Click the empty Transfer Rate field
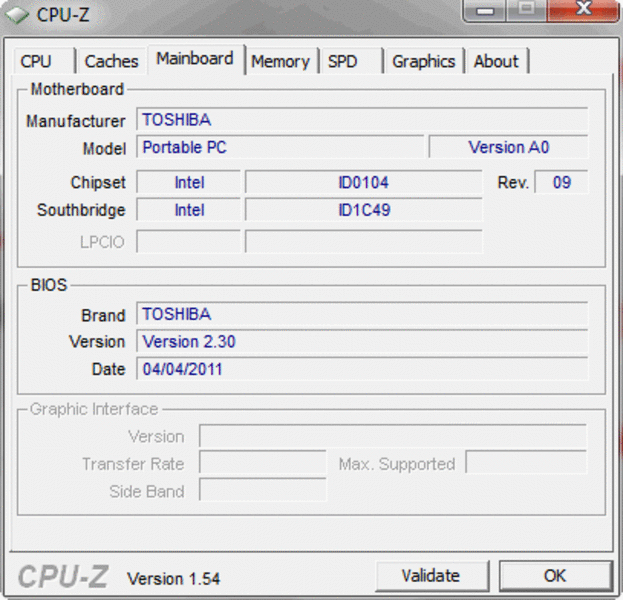The image size is (623, 600). click(263, 463)
